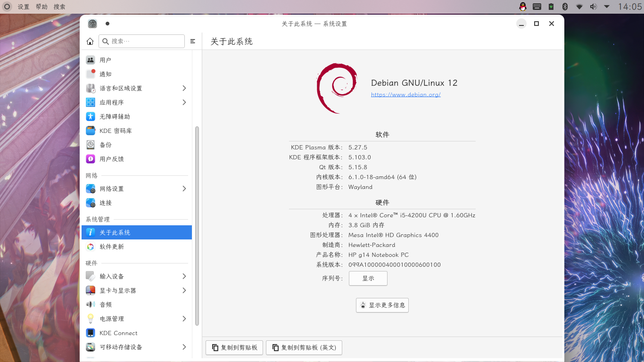This screenshot has height=362, width=644.
Task: Click the kernel version 6.1.0-18-amd64 value
Action: (x=382, y=177)
